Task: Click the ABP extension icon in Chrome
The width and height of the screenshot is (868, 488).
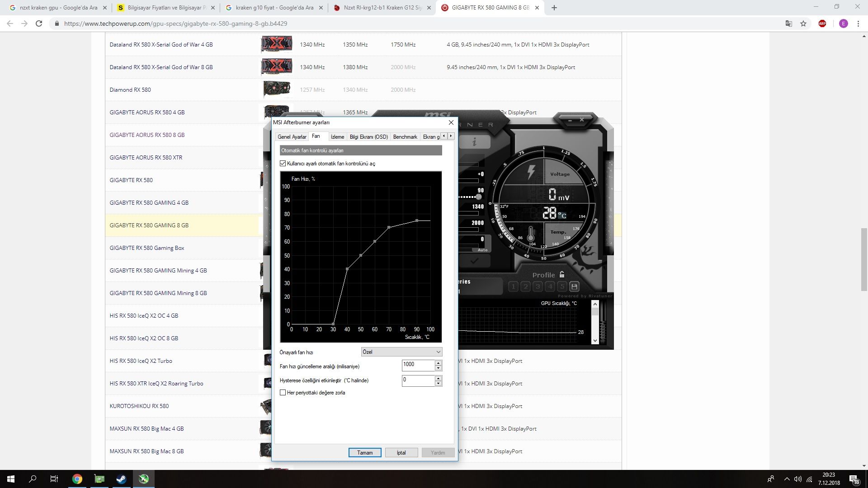Action: (x=822, y=23)
